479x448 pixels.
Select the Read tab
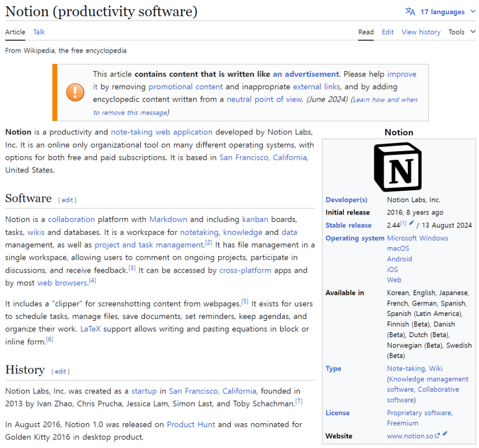[366, 32]
